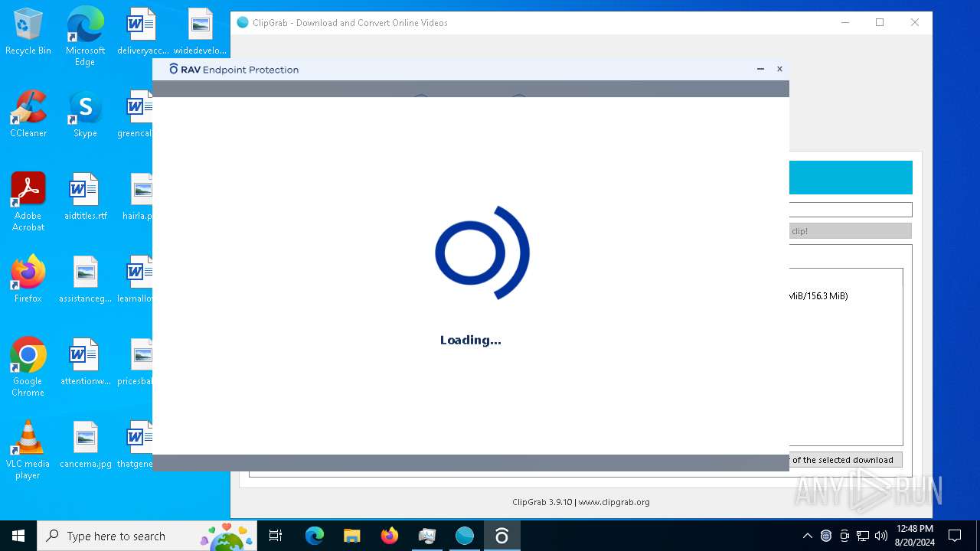Open Microsoft Edge from the taskbar
Screen dimensions: 980x551
[315, 536]
